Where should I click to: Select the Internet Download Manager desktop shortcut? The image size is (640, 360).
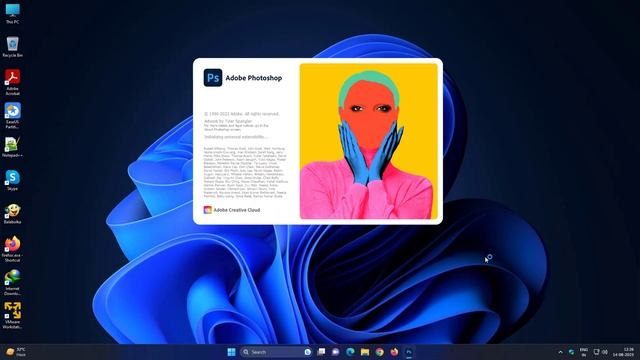12,282
